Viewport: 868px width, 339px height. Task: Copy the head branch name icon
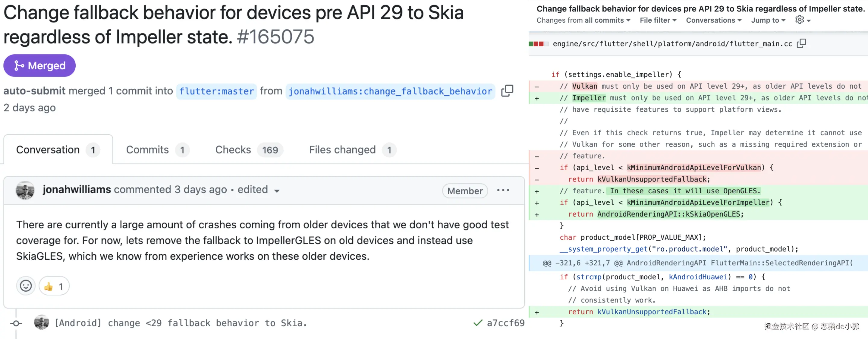coord(507,91)
